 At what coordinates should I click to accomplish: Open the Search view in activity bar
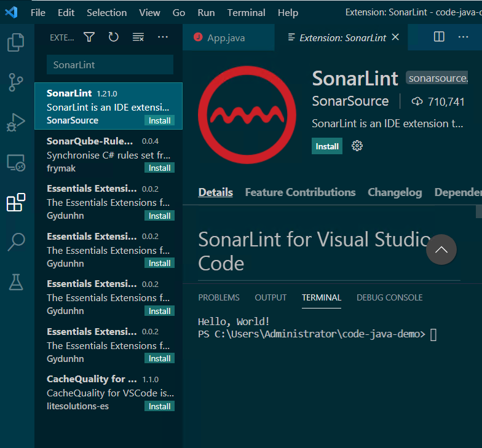click(x=16, y=242)
